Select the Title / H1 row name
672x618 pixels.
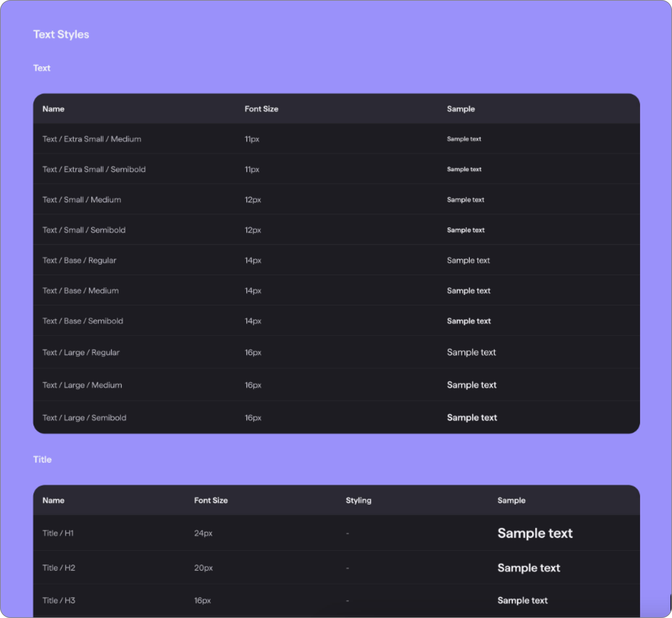[x=58, y=533]
